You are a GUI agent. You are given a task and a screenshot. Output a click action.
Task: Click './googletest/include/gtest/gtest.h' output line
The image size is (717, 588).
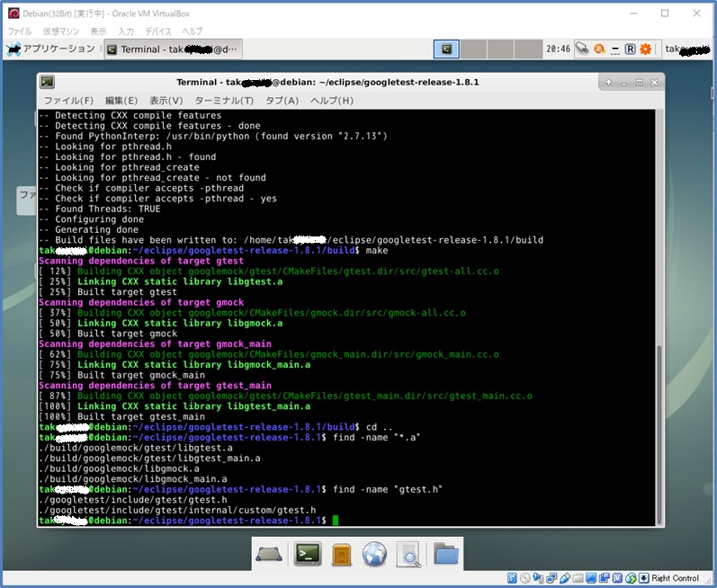(x=133, y=500)
